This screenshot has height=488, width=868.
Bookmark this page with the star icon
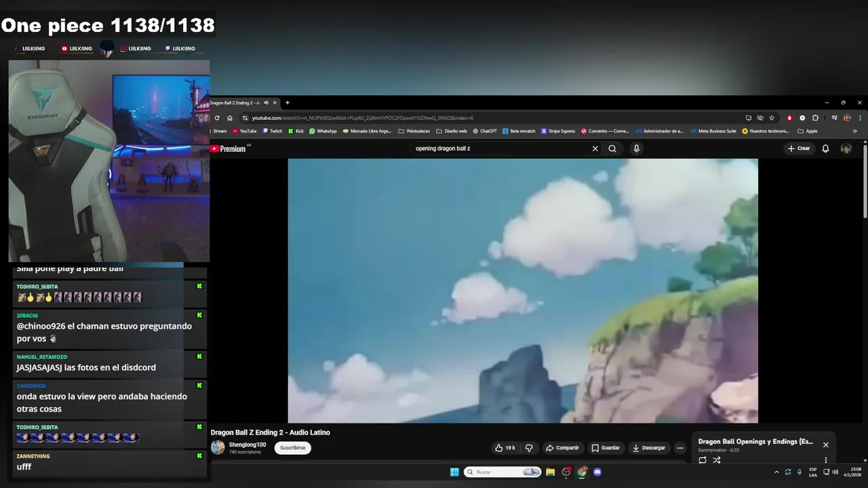point(772,118)
